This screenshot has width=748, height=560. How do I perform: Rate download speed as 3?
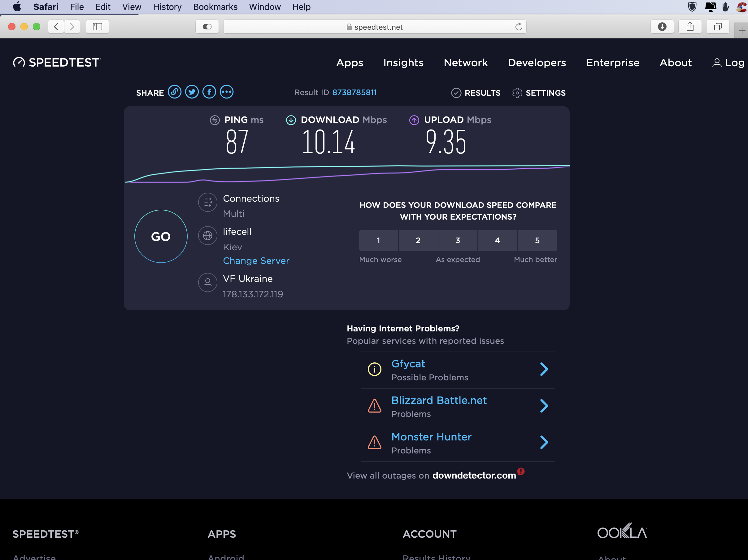pos(458,240)
